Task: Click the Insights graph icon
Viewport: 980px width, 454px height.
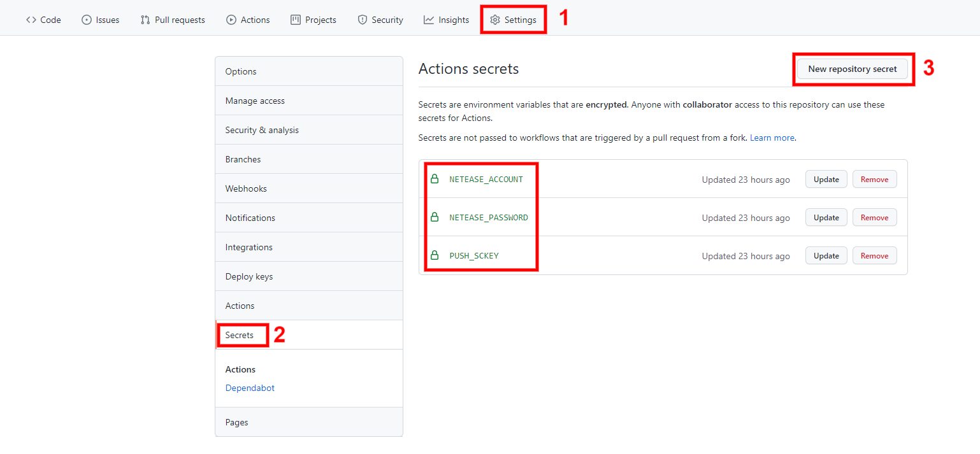Action: pyautogui.click(x=429, y=20)
